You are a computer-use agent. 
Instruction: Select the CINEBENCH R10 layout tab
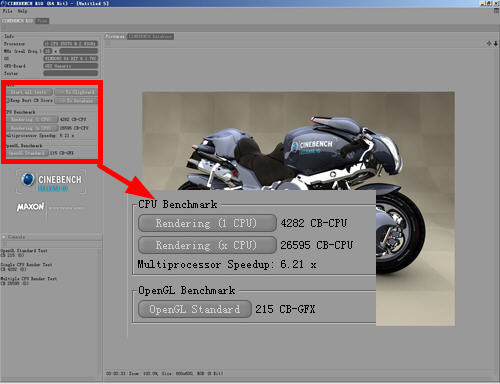(17, 21)
